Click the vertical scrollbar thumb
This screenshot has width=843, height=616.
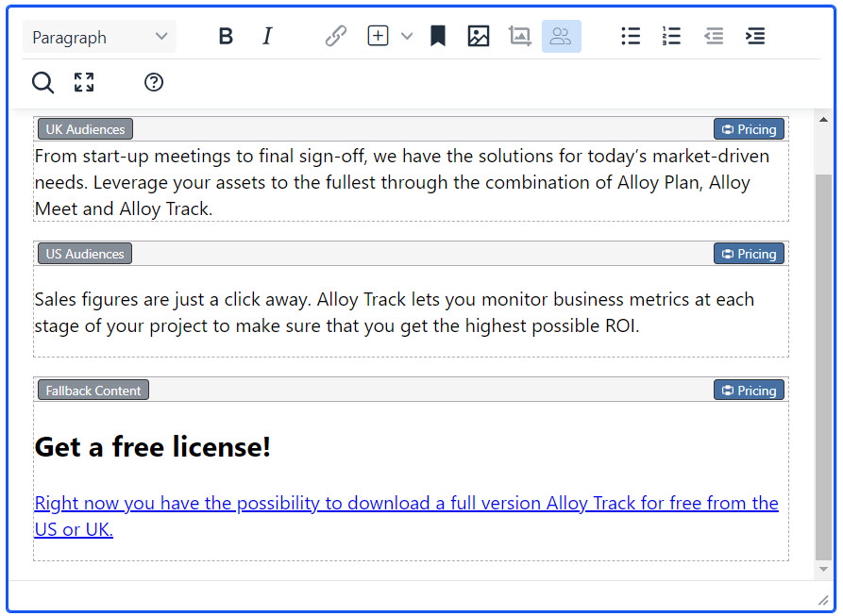[x=823, y=367]
